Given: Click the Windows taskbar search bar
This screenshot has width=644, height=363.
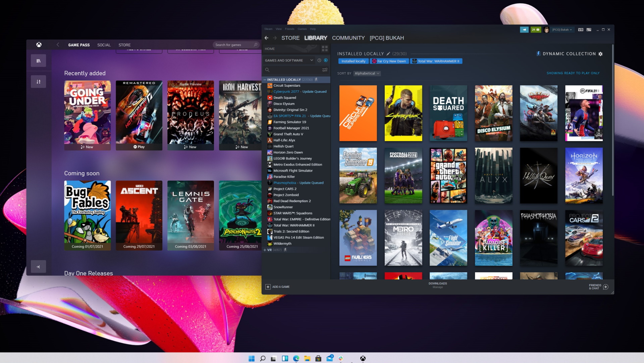Looking at the screenshot, I should pyautogui.click(x=263, y=358).
